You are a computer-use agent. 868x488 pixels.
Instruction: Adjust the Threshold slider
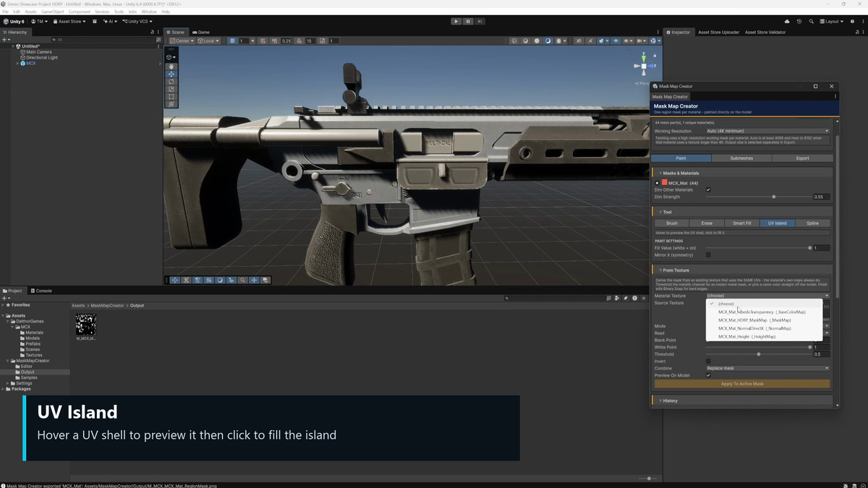coord(758,354)
